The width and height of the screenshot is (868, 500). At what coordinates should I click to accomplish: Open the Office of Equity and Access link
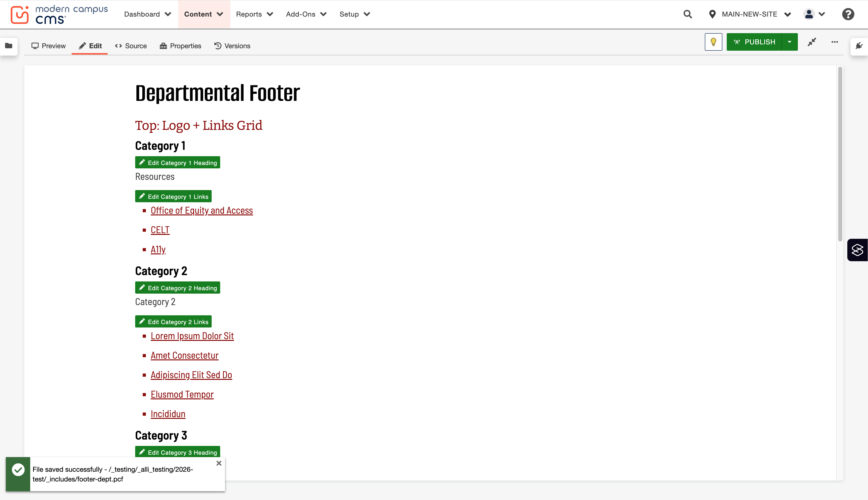(x=202, y=211)
